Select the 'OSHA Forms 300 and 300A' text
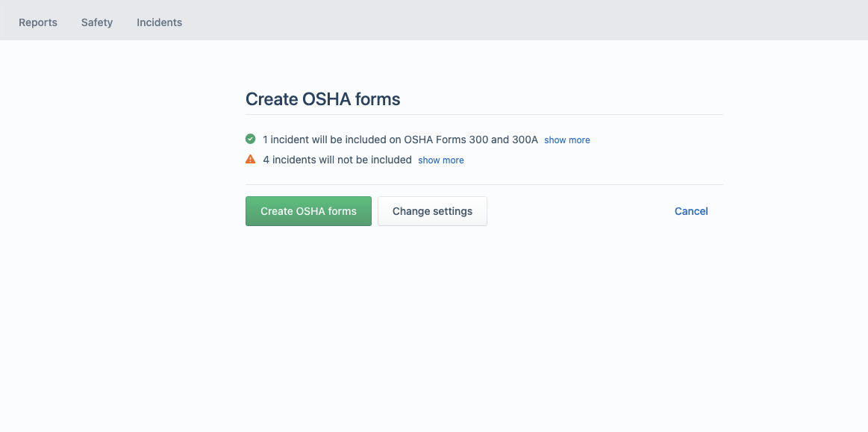The image size is (868, 432). point(470,140)
